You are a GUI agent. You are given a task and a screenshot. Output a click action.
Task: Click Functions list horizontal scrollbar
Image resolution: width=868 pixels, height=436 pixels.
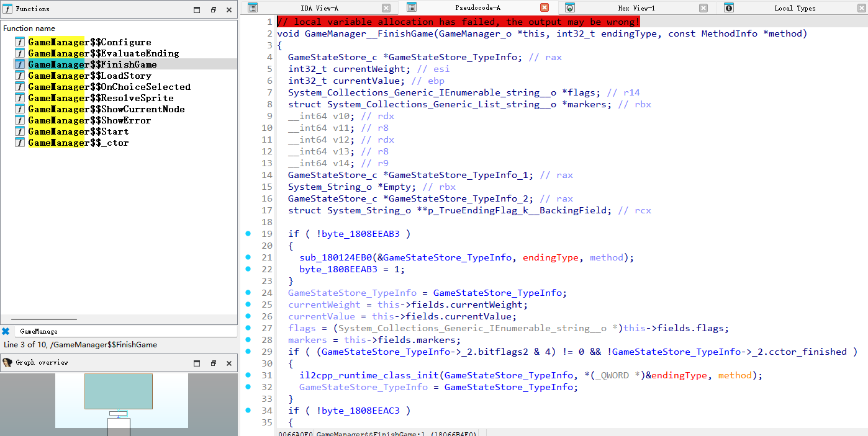point(43,319)
